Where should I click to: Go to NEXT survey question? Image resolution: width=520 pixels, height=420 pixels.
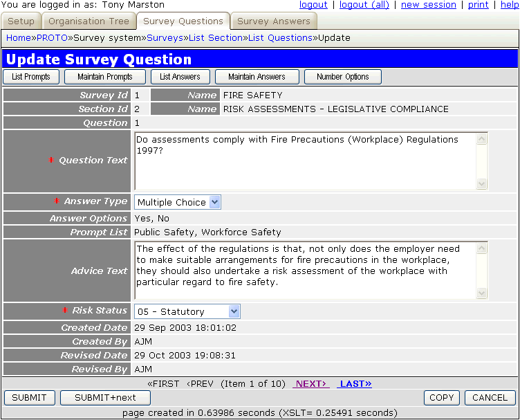click(x=310, y=383)
